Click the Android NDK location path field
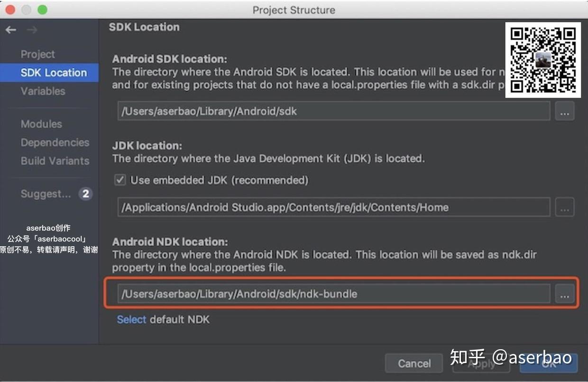This screenshot has width=588, height=382. coord(332,294)
